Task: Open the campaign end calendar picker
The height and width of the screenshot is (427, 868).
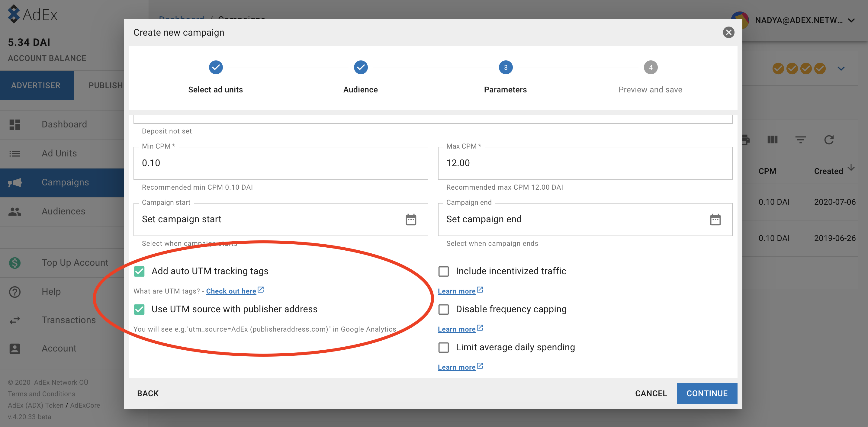Action: 715,220
